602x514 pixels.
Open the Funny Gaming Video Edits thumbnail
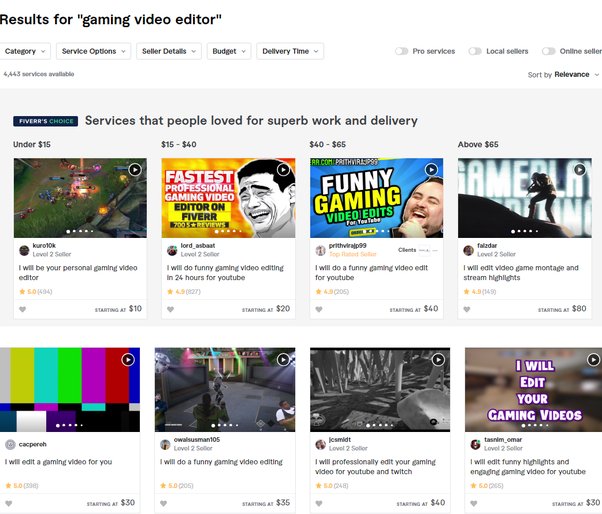click(x=377, y=198)
